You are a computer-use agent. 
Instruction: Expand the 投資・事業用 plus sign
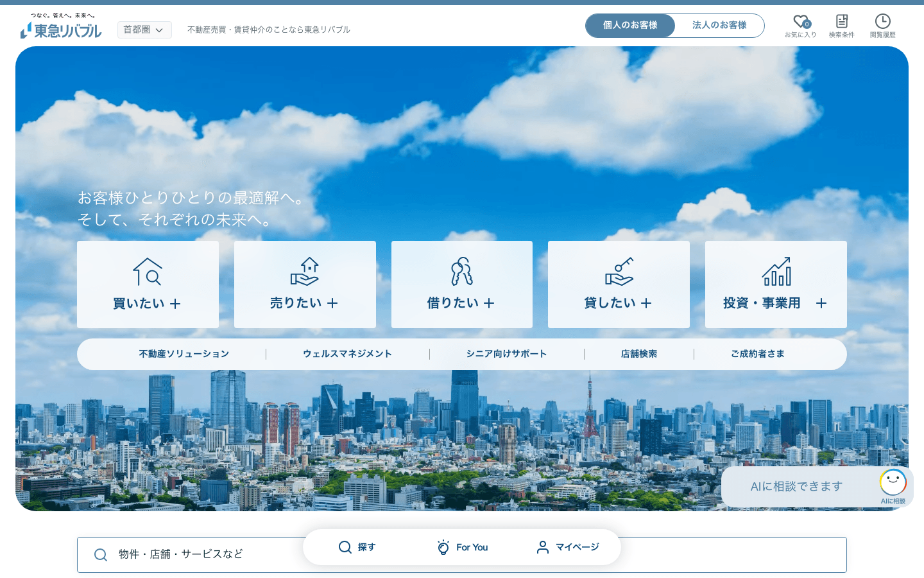pos(821,303)
